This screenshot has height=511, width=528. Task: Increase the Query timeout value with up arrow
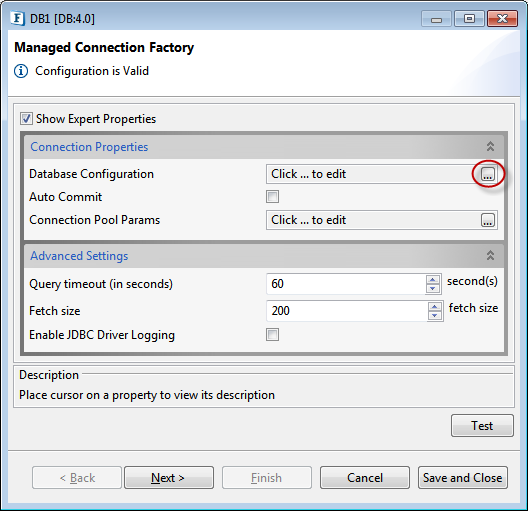click(433, 280)
